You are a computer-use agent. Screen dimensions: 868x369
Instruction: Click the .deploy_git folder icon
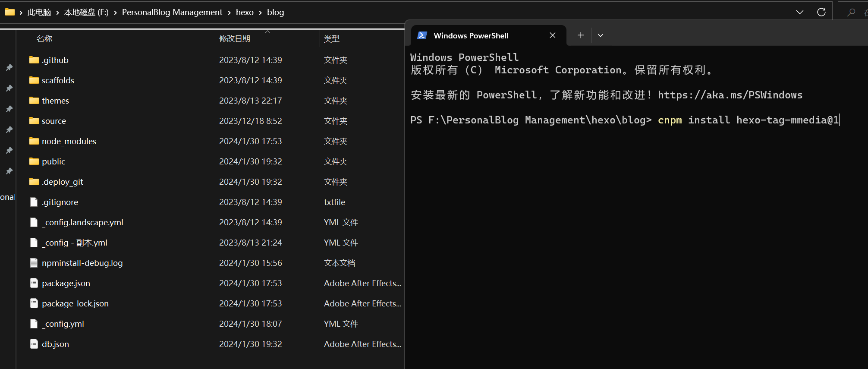(34, 182)
